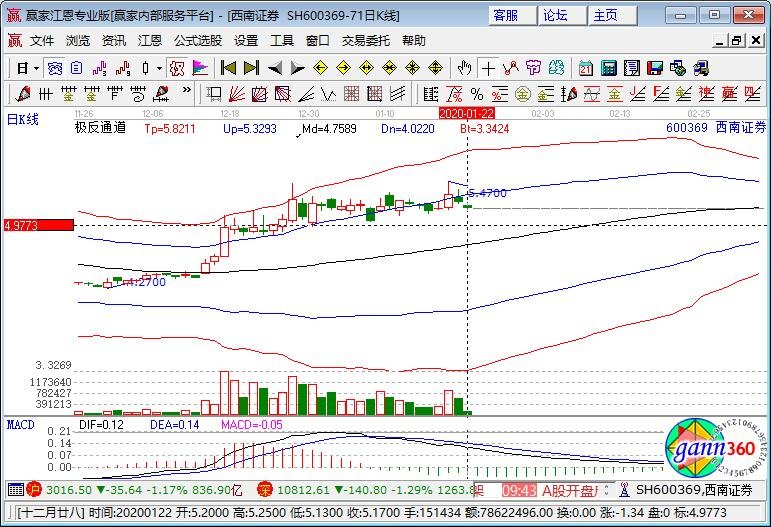Click the purple step-line 3 icon
This screenshot has width=771, height=527.
click(x=100, y=68)
